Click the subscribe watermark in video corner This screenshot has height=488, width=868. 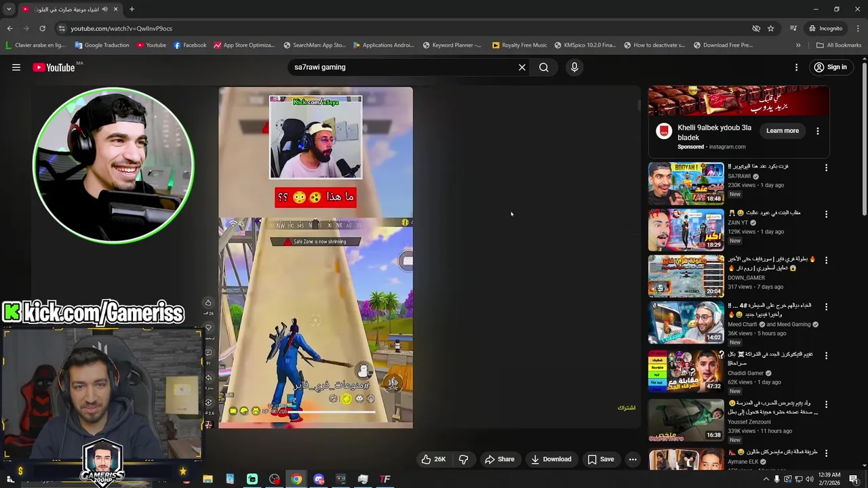(x=627, y=407)
